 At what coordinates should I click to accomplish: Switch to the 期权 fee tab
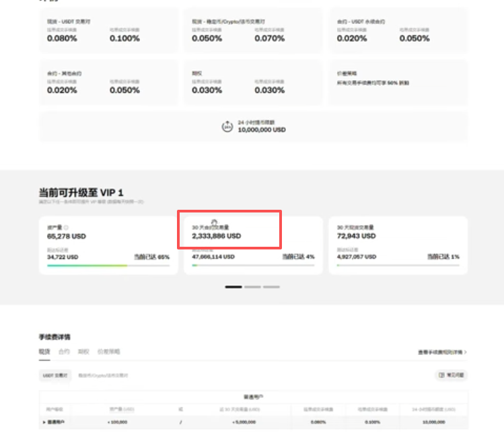83,352
